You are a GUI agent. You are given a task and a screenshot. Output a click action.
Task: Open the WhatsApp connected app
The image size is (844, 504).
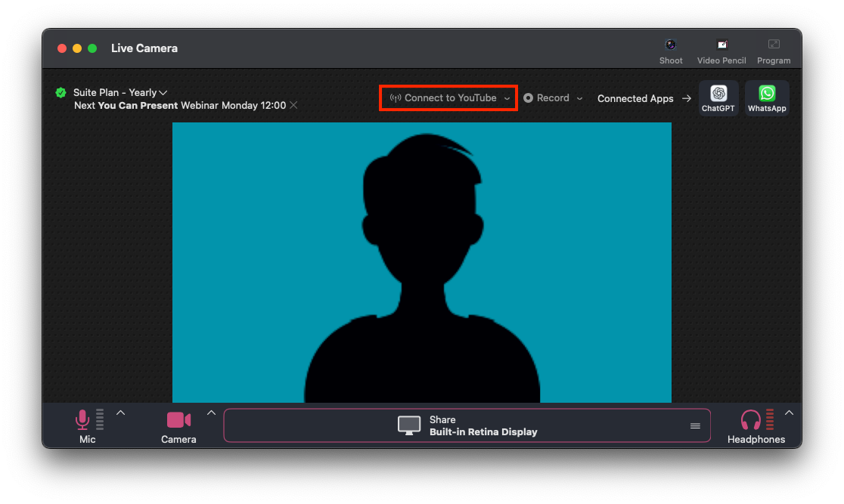point(767,97)
